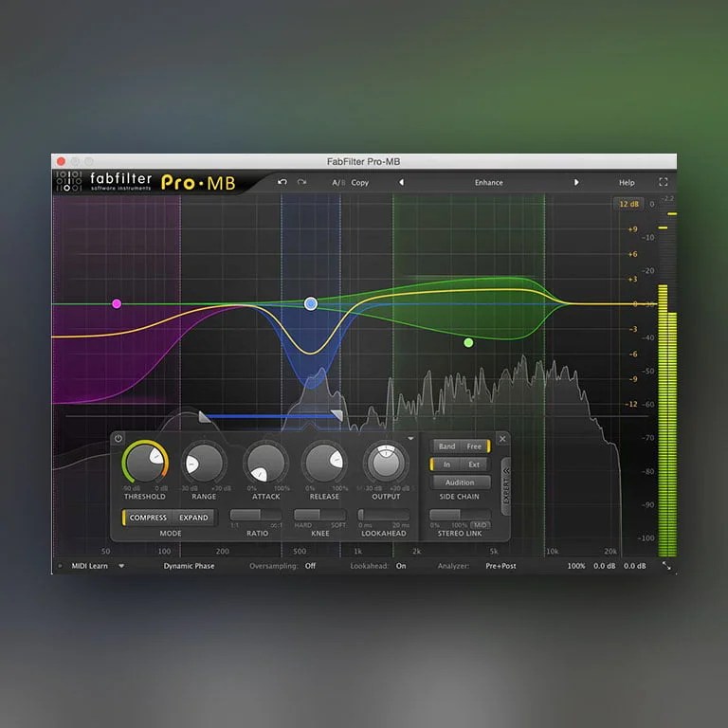Viewport: 728px width, 728px height.
Task: Go to the next preset arrow
Action: pos(576,182)
